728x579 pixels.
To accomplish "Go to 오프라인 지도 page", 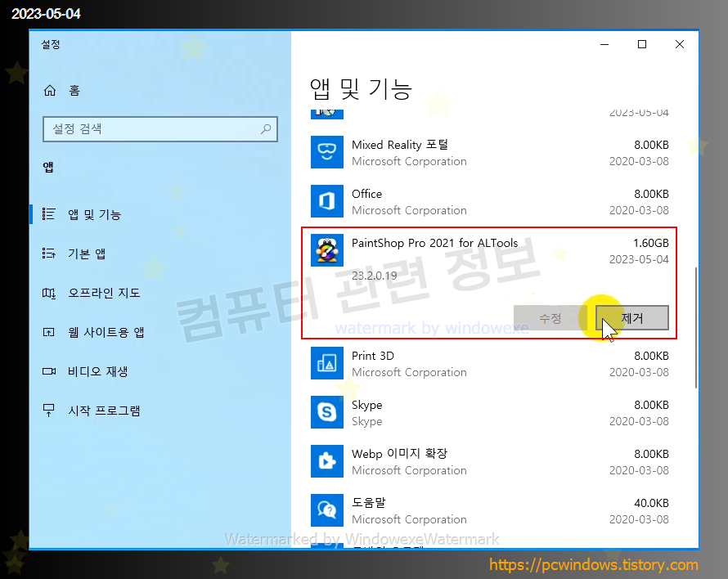I will pos(104,293).
